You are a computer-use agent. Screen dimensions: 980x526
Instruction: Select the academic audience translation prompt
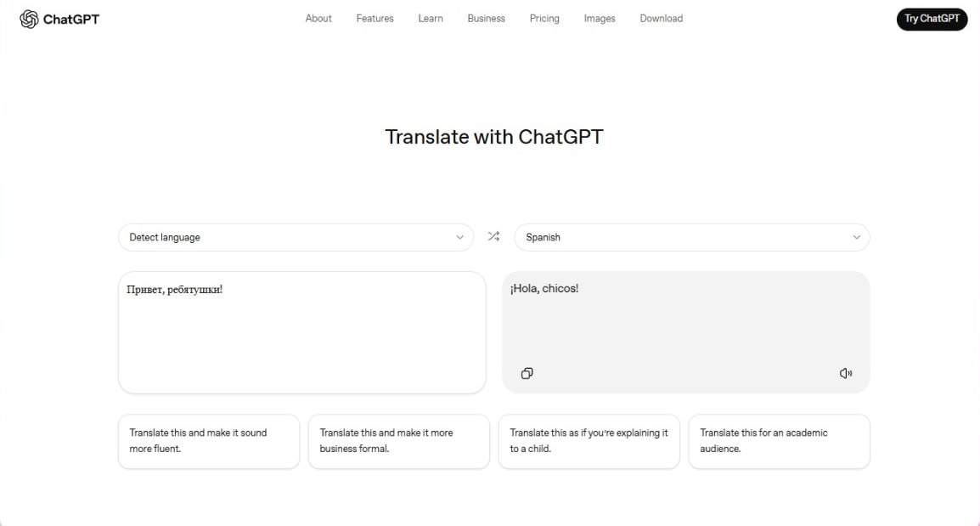(779, 441)
